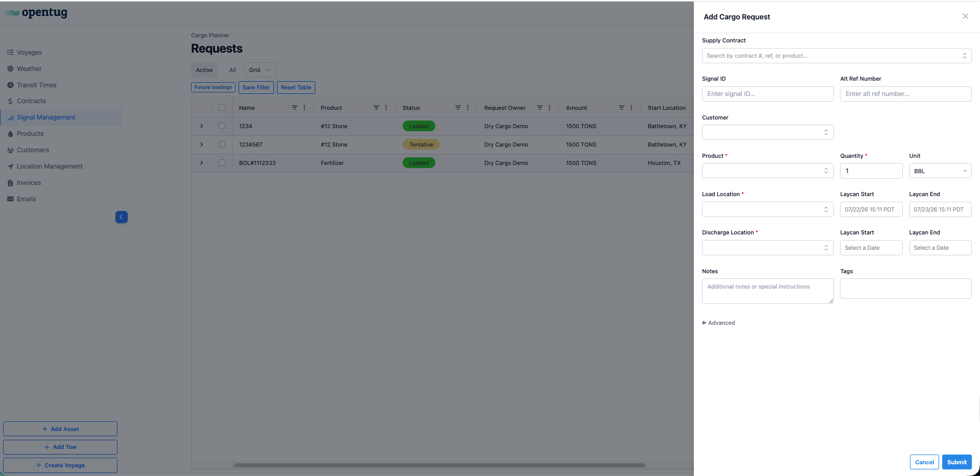Expand the 1234567 request row
This screenshot has width=980, height=476.
point(202,145)
